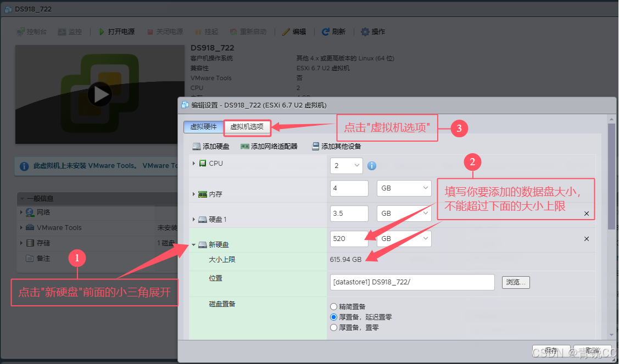Click the 挂起 suspend toolbar item

point(207,32)
